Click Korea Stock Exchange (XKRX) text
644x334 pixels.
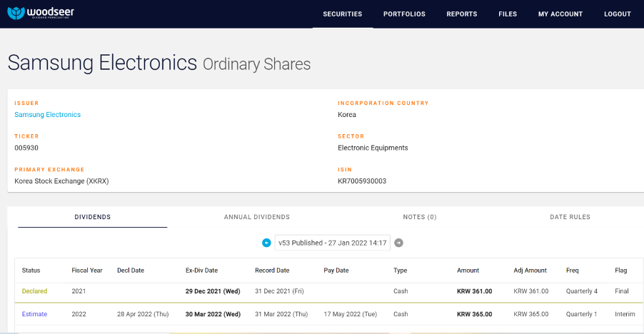61,181
